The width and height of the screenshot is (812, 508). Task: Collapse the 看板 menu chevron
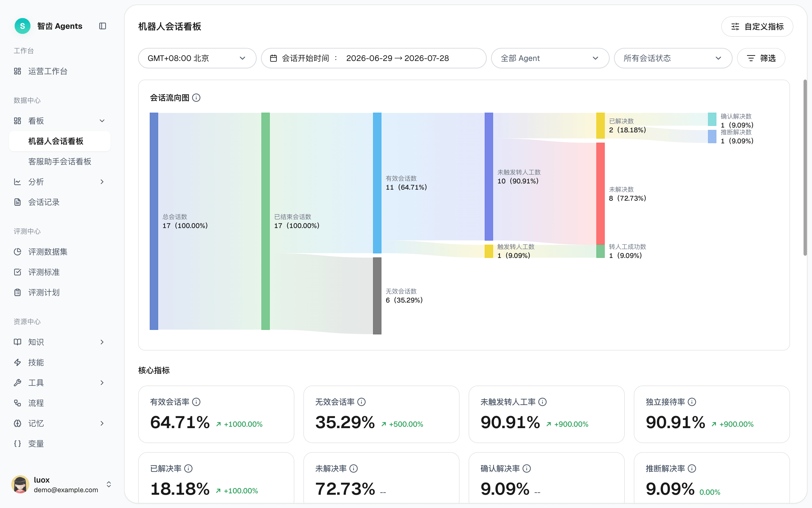click(102, 121)
